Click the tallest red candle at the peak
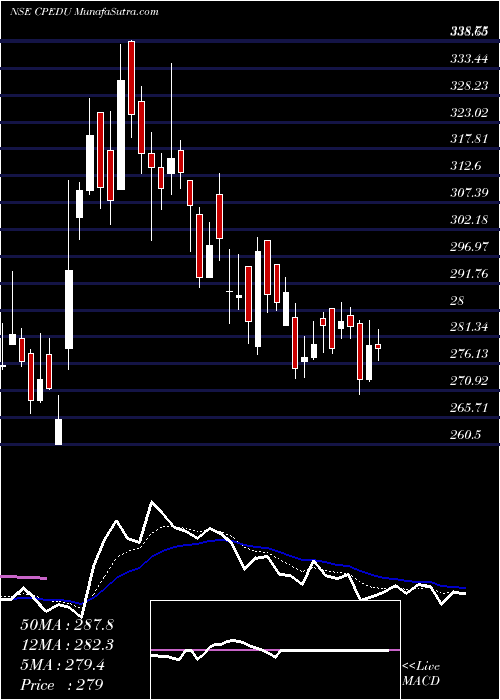Viewport: 500px width, 700px height. (x=131, y=78)
